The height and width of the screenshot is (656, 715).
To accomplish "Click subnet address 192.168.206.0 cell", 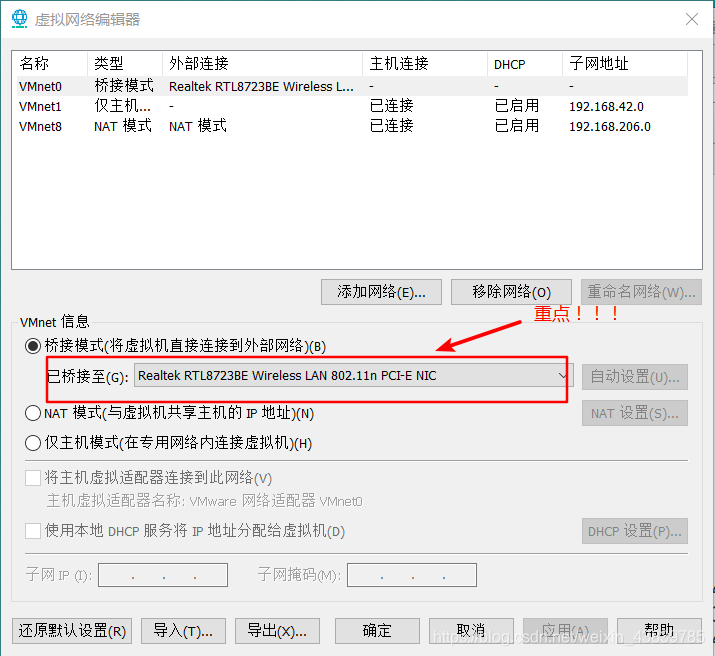I will (x=610, y=127).
